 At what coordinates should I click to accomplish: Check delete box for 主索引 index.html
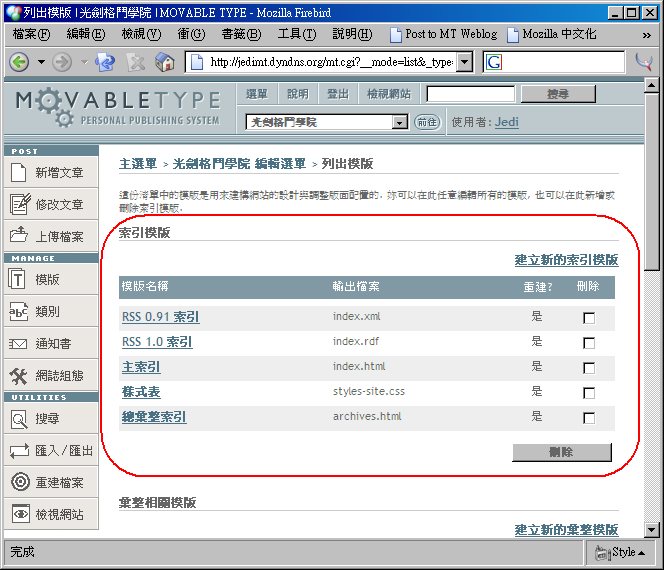pyautogui.click(x=589, y=368)
